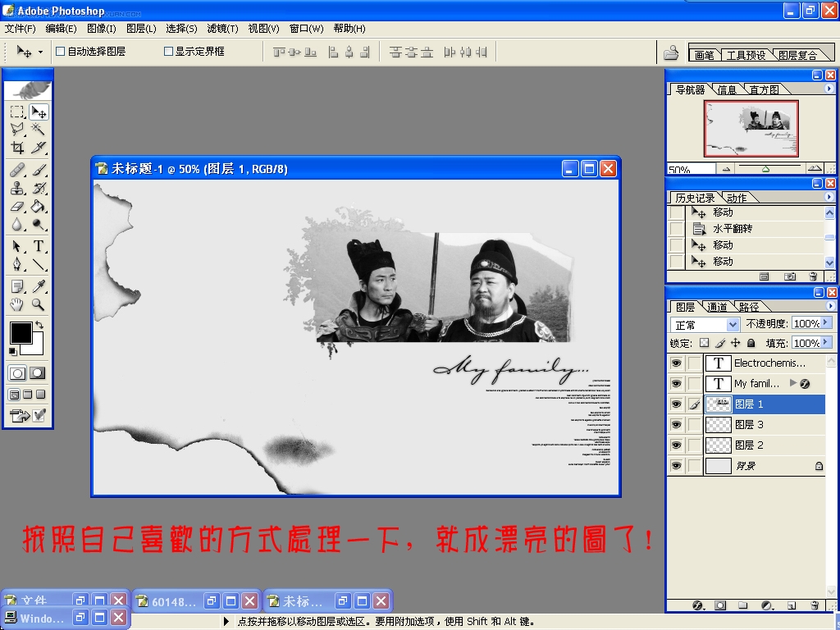
Task: Hide the Electrochemis text layer
Action: [x=677, y=363]
